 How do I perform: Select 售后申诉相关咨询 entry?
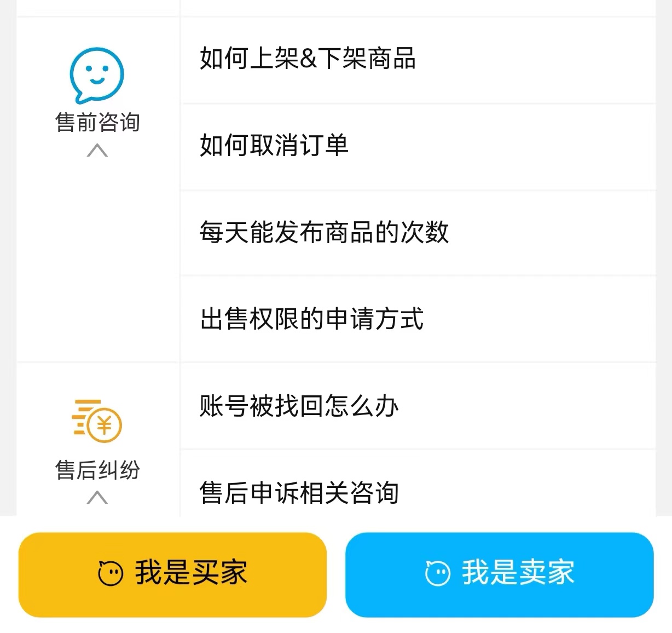[299, 492]
